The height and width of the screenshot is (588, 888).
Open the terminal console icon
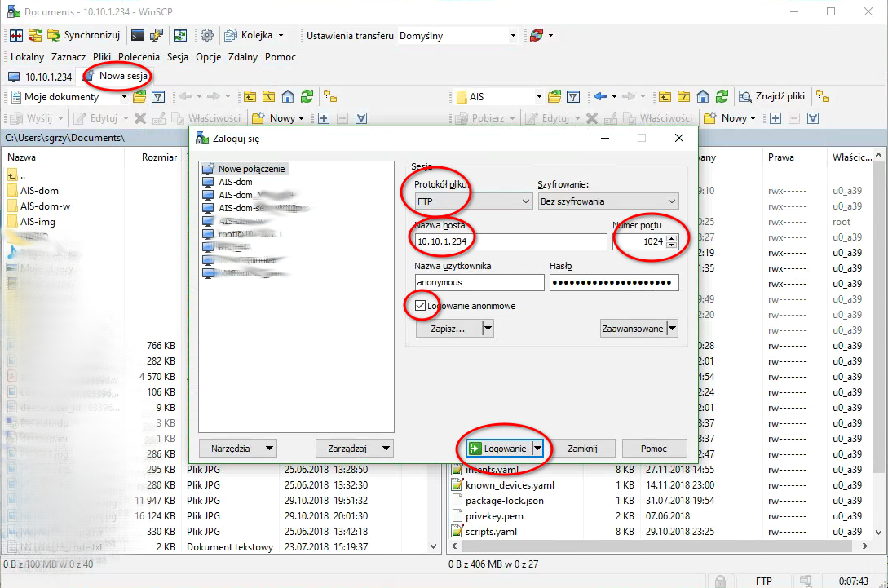tap(138, 35)
